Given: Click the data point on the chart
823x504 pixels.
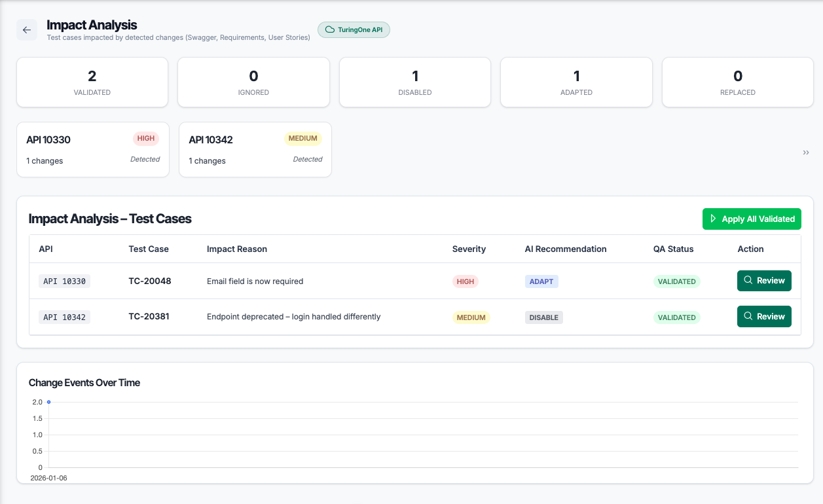Looking at the screenshot, I should (x=48, y=402).
